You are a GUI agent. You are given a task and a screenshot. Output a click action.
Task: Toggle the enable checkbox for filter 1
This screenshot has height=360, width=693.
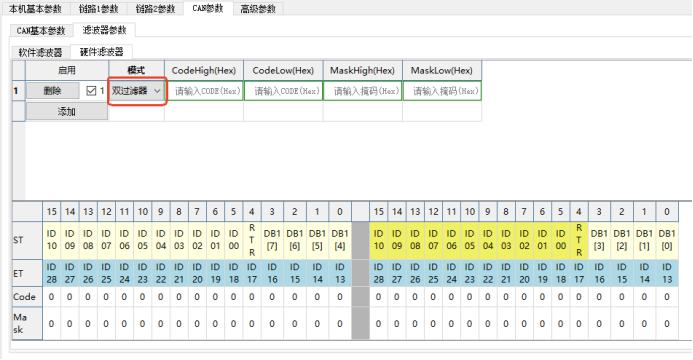click(91, 91)
